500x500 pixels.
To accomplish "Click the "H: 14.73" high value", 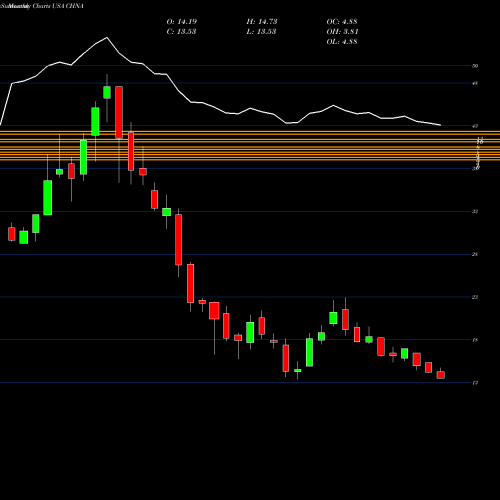I will point(262,22).
